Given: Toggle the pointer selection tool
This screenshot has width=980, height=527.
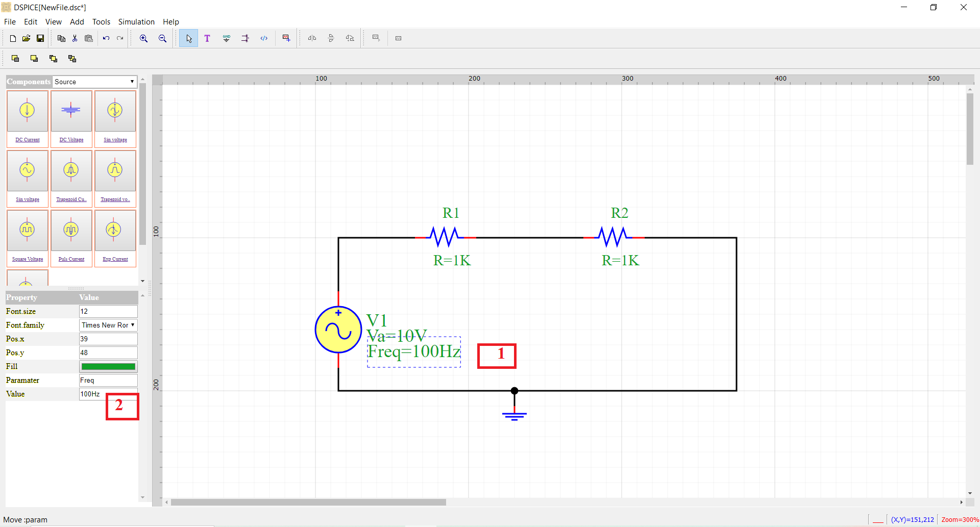Looking at the screenshot, I should [188, 38].
